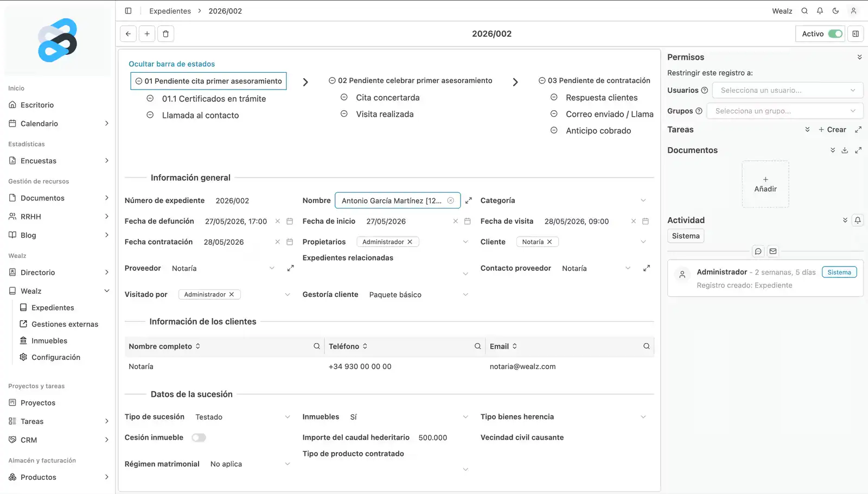This screenshot has height=494, width=868.
Task: Open Proveedor record with expand icon
Action: [x=291, y=268]
